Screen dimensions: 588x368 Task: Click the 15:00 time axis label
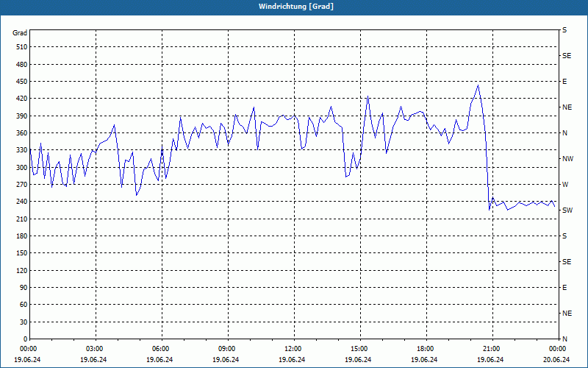pyautogui.click(x=360, y=349)
